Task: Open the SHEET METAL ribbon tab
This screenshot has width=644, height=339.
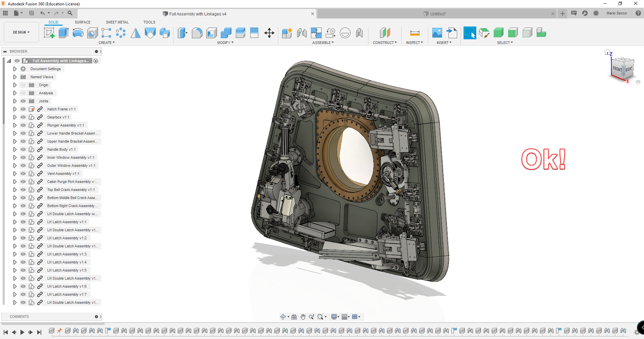Action: (117, 22)
